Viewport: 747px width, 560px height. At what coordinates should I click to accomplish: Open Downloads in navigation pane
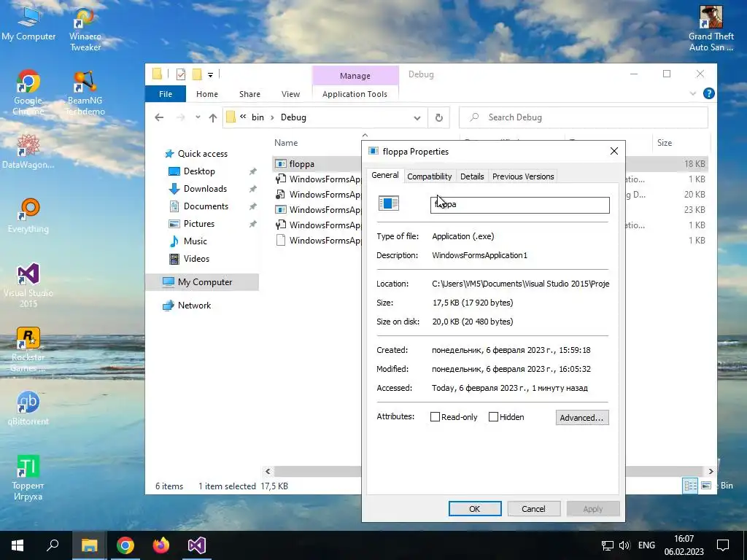205,189
